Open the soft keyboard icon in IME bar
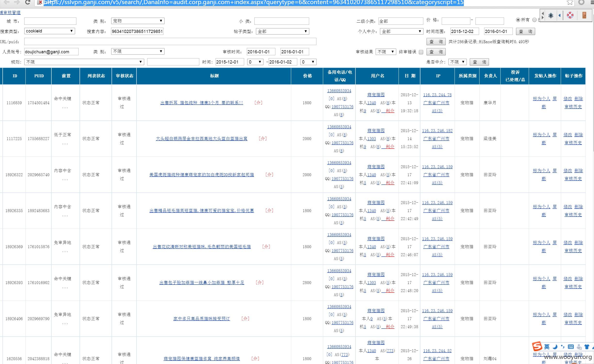This screenshot has width=594, height=364. click(x=571, y=347)
